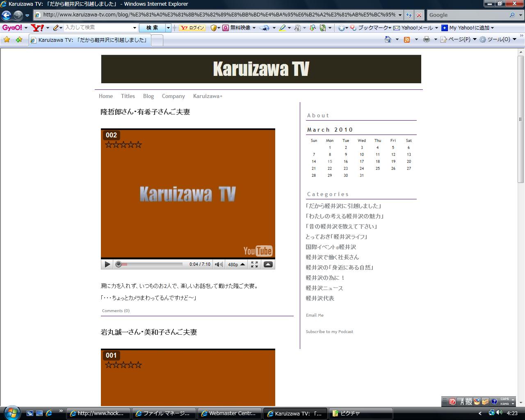Viewport: 525px width, 420px height.
Task: Open the Blog site menu item
Action: point(148,96)
